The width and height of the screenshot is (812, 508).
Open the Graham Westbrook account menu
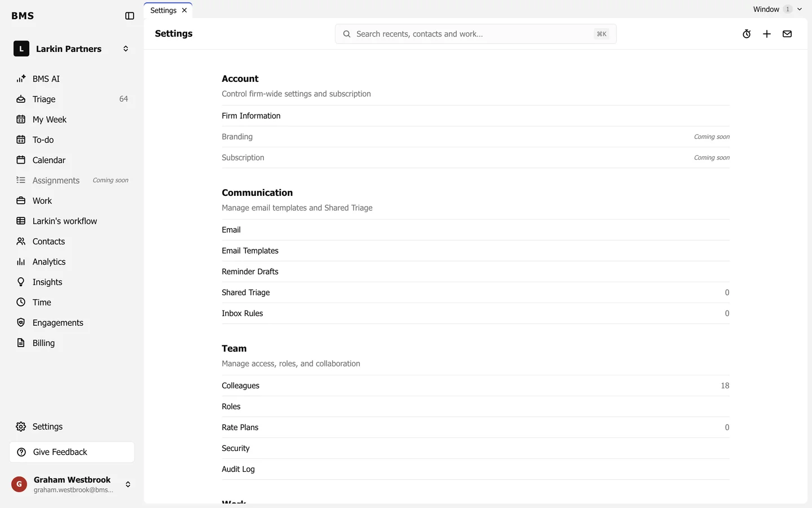[128, 484]
